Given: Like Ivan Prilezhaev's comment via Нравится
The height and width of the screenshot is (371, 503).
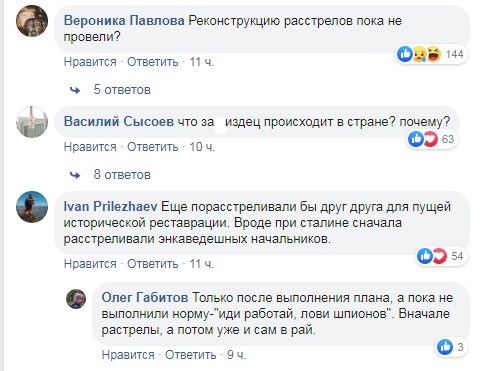Looking at the screenshot, I should [x=90, y=264].
